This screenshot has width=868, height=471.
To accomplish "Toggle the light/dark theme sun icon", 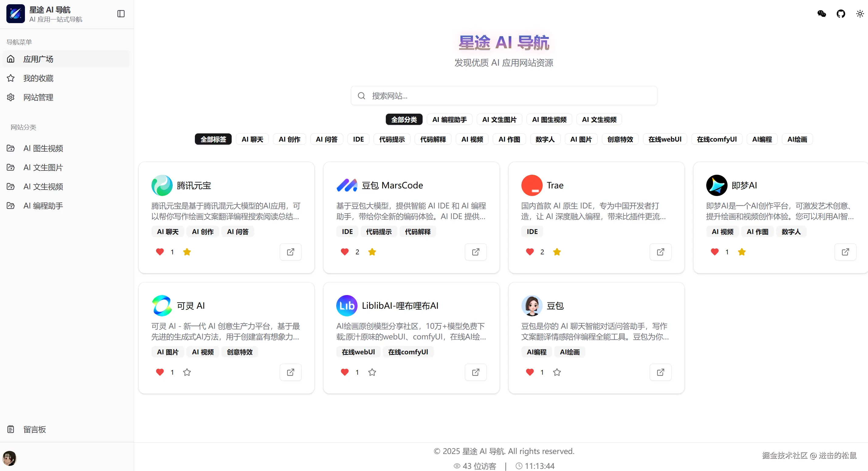I will tap(860, 14).
